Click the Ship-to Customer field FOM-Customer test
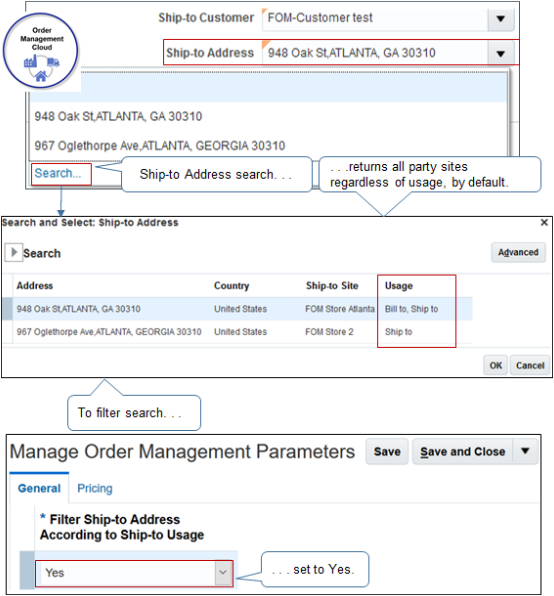Screen dimensions: 554x596 click(x=375, y=18)
